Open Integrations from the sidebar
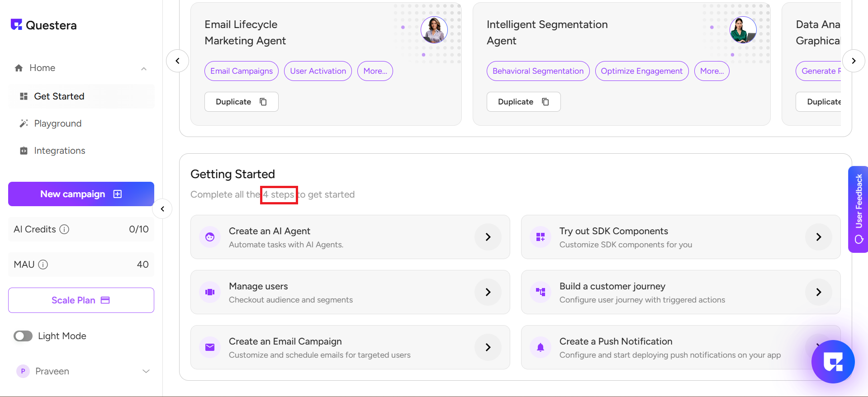 tap(59, 151)
